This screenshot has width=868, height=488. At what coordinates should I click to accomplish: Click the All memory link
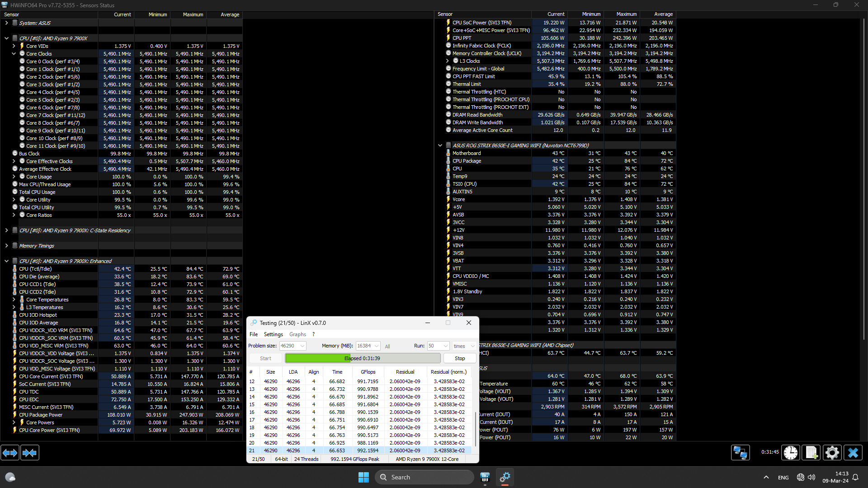pos(387,347)
